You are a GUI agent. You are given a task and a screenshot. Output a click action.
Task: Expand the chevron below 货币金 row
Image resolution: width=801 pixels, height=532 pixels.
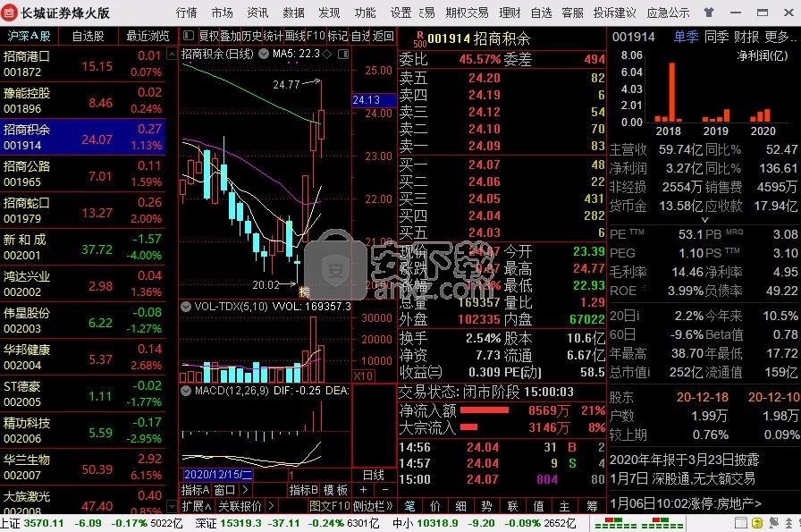tap(705, 220)
